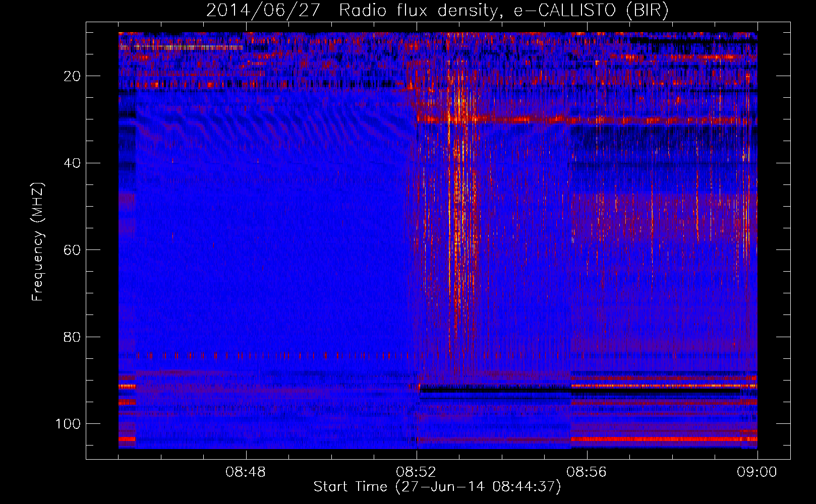
Task: Click the 60 MHz frequency tick label
Action: coord(72,250)
